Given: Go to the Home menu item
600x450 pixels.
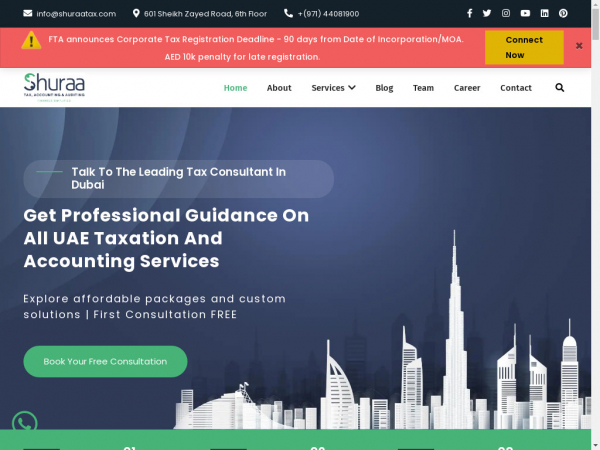Looking at the screenshot, I should pos(235,88).
